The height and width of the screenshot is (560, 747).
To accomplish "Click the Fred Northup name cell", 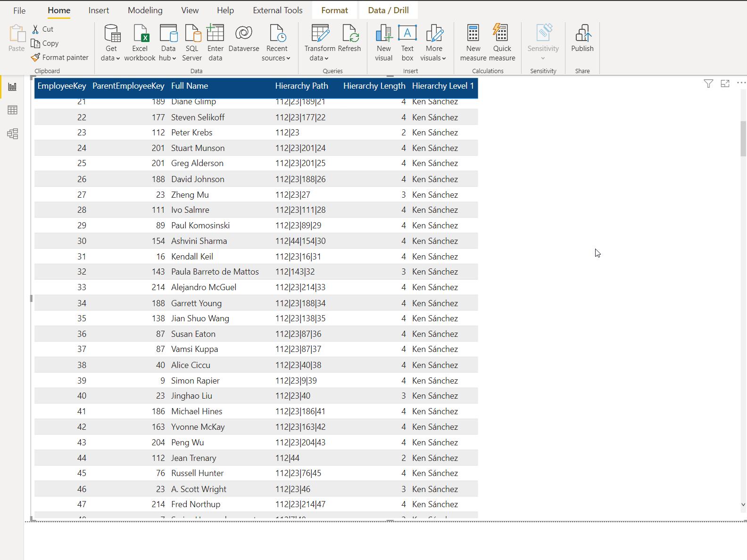I will (196, 504).
